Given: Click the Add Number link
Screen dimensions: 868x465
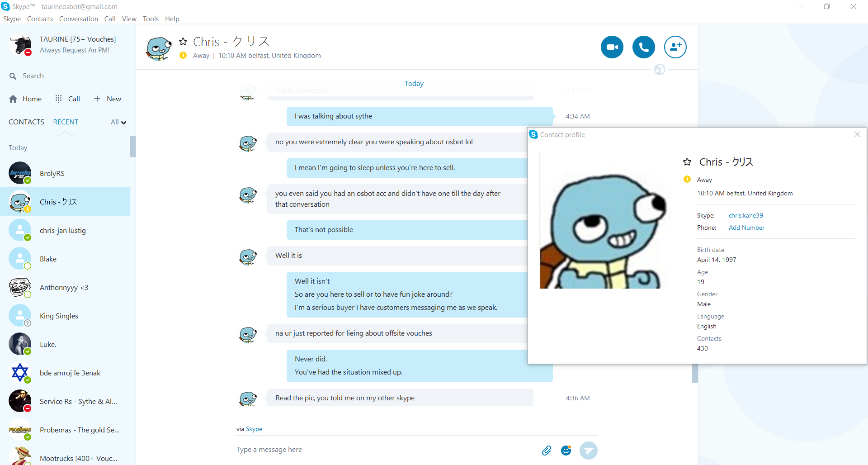Looking at the screenshot, I should click(746, 228).
